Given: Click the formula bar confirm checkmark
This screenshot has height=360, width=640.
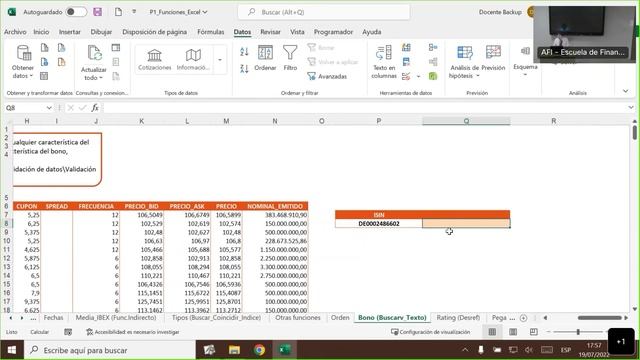Looking at the screenshot, I should (83, 108).
